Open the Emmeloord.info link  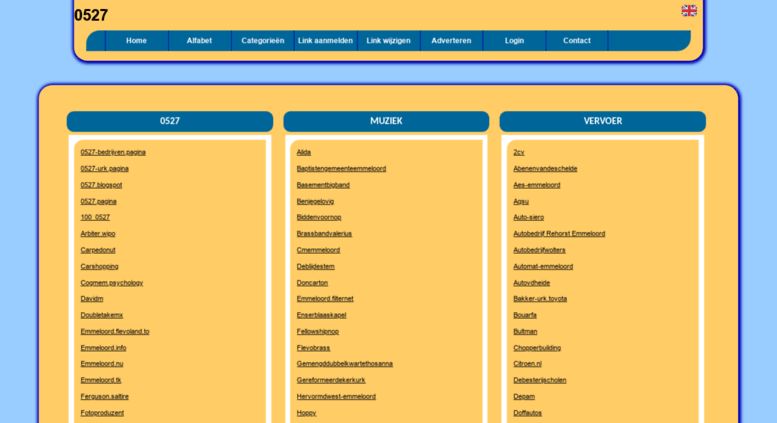pyautogui.click(x=104, y=347)
